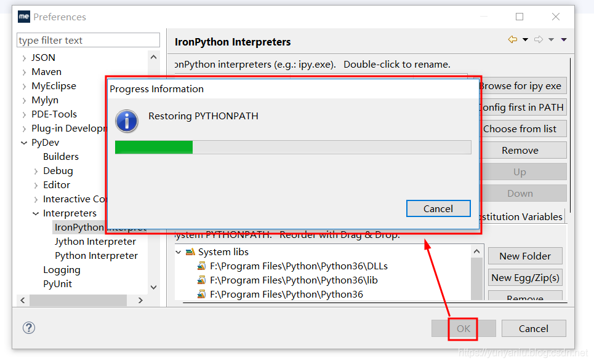This screenshot has height=364, width=594.
Task: Select the System libs row label
Action: 223,252
